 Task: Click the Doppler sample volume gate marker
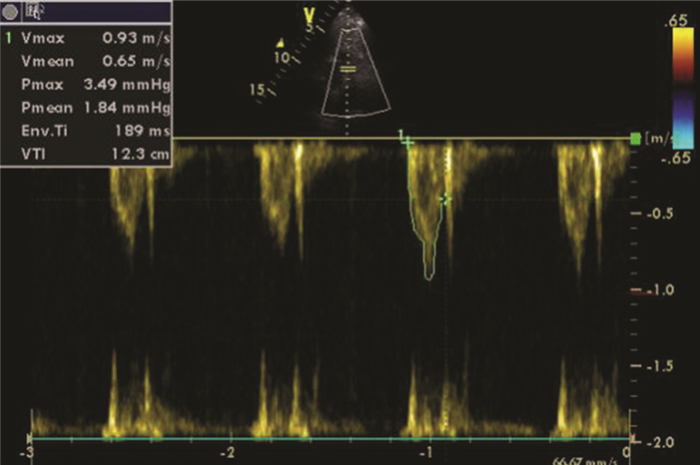[347, 69]
